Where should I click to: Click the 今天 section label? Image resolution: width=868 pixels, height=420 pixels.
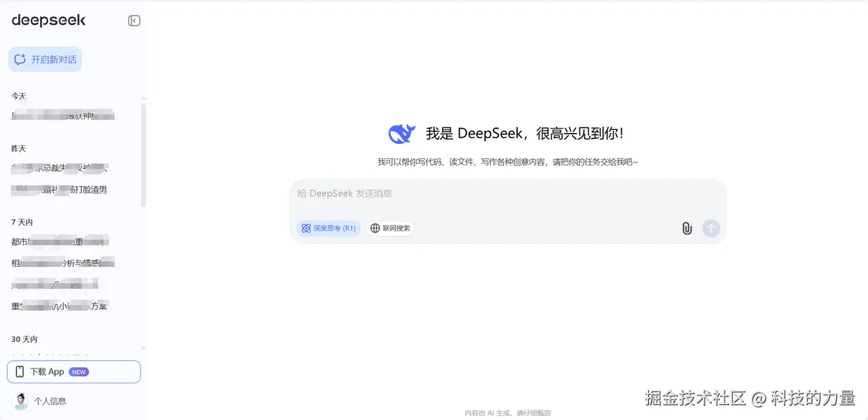click(x=18, y=96)
